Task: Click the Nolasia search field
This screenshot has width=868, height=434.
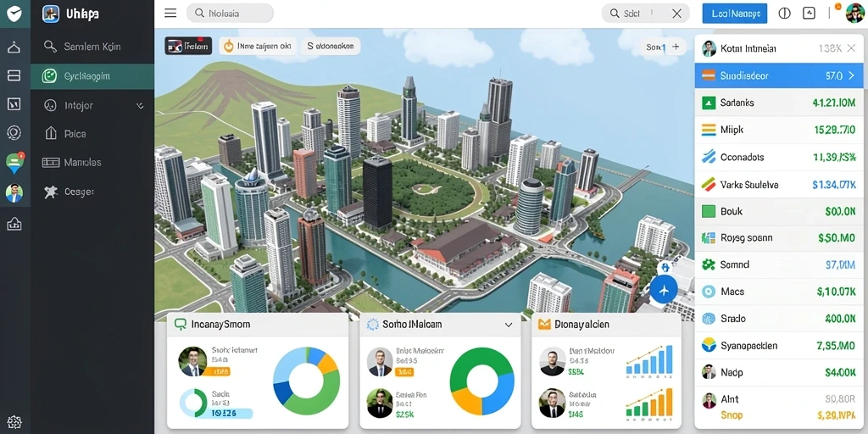Action: [230, 14]
